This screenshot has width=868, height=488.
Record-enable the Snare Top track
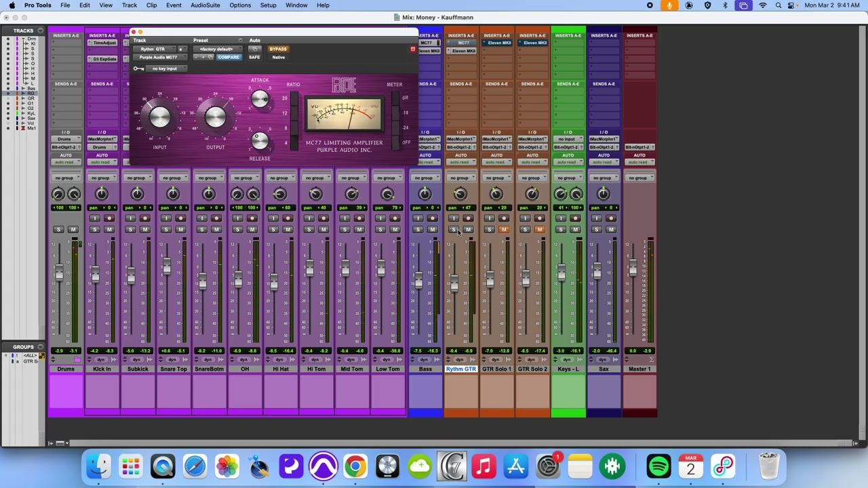pyautogui.click(x=180, y=218)
